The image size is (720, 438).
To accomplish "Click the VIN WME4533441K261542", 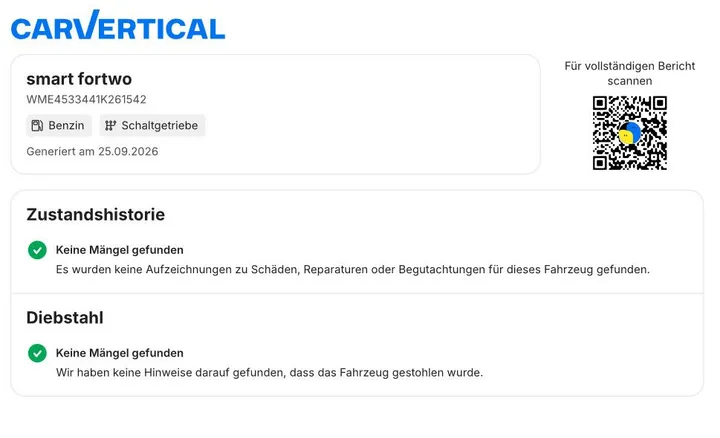I will tap(86, 99).
